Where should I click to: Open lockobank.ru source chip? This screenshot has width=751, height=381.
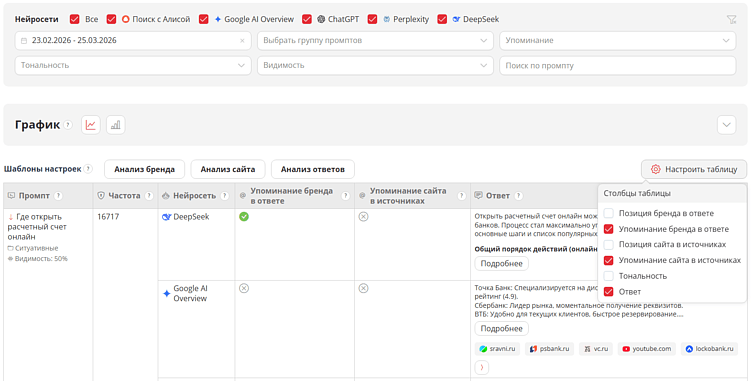709,349
